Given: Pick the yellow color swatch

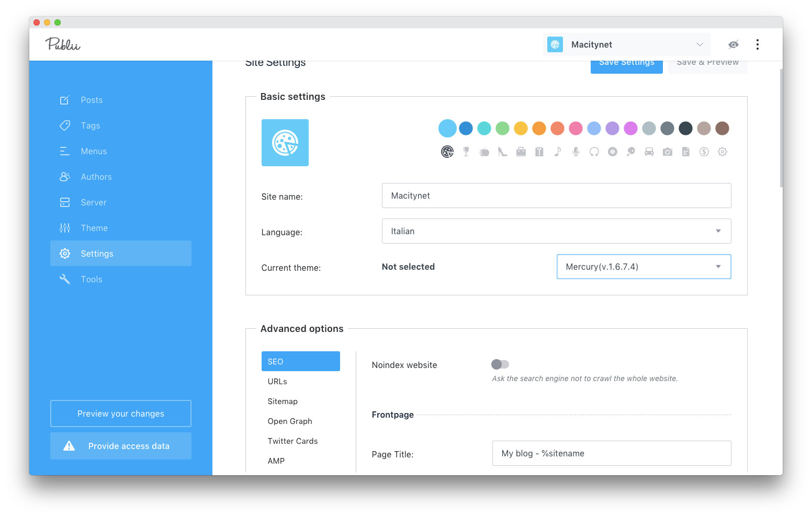Looking at the screenshot, I should (x=521, y=128).
